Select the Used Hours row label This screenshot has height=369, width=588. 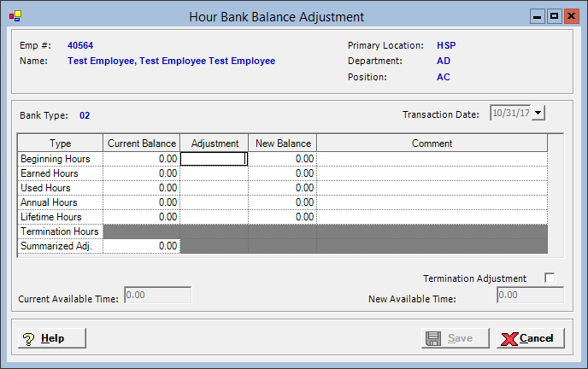pos(61,188)
